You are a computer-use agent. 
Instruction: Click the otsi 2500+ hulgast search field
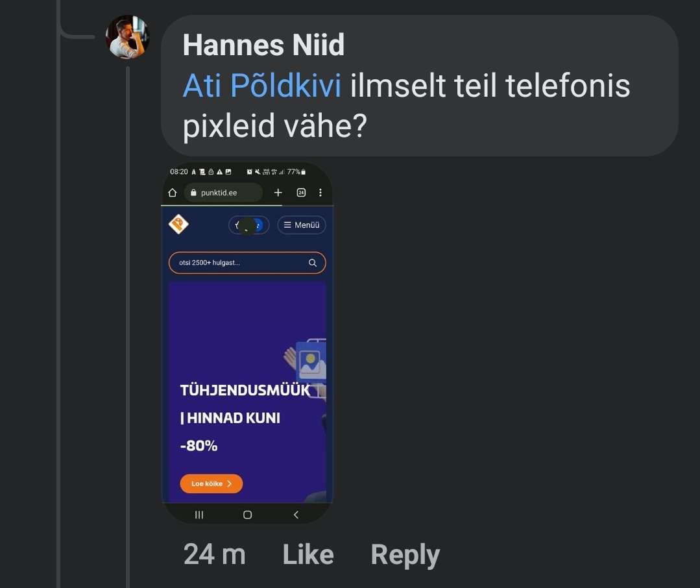coord(237,263)
